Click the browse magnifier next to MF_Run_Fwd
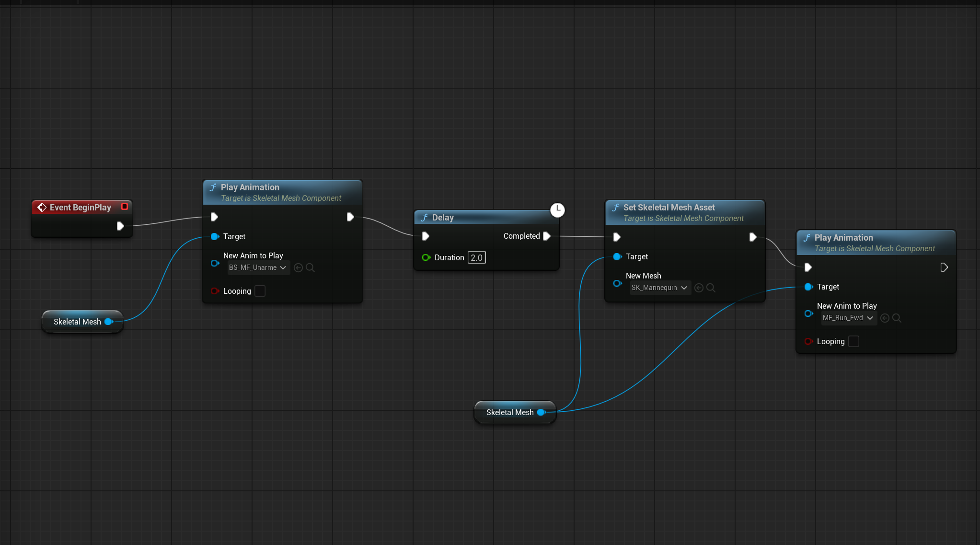This screenshot has height=545, width=980. [x=897, y=318]
